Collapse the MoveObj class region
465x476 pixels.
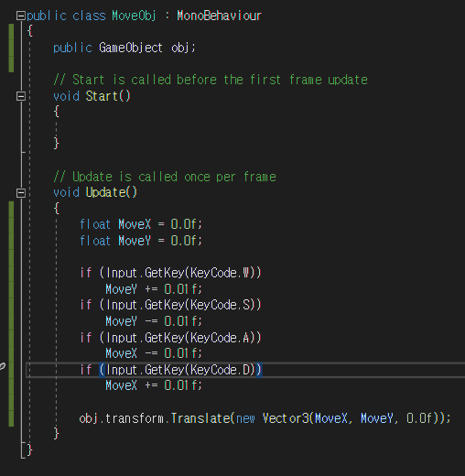21,16
